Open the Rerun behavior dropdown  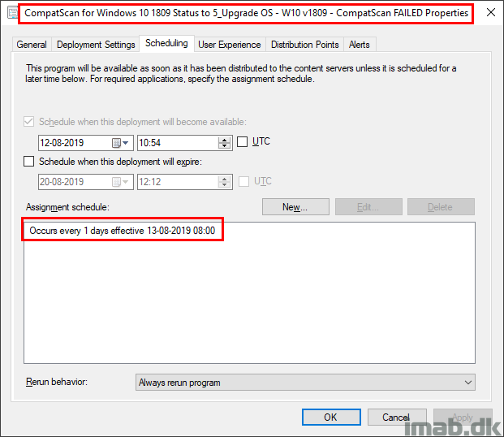click(305, 383)
